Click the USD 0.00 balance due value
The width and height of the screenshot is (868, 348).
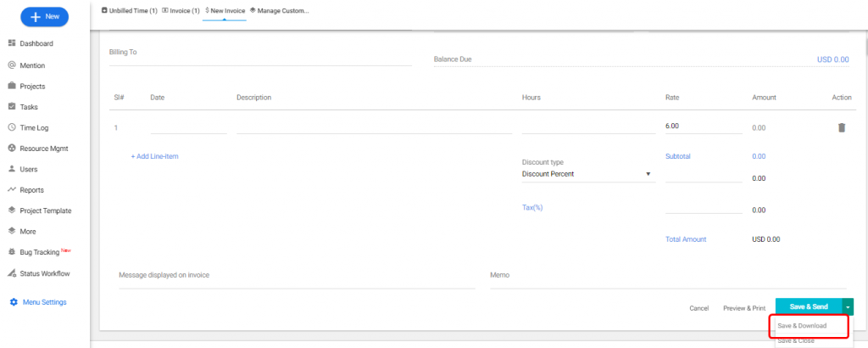coord(832,59)
